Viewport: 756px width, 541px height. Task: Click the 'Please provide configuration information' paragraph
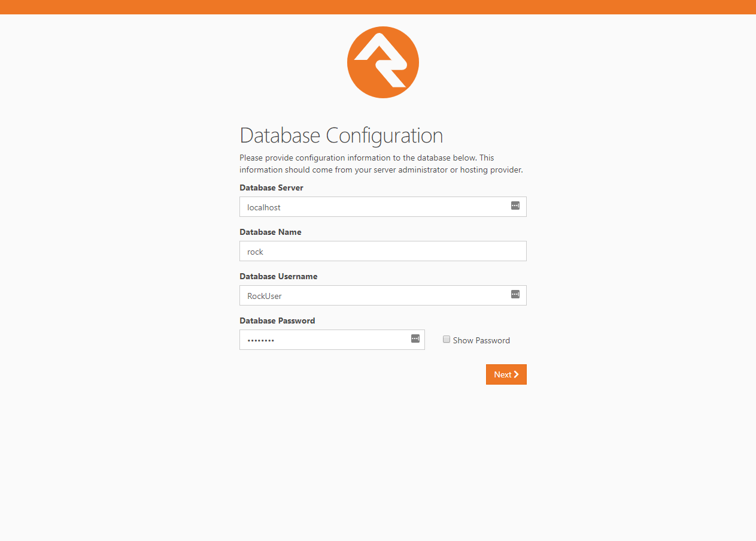(381, 164)
